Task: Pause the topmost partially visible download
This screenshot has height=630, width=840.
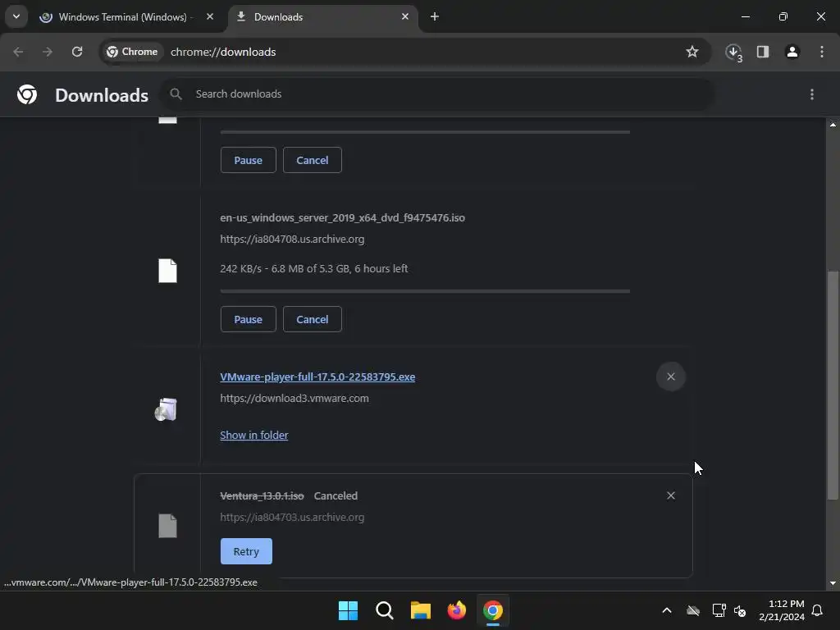Action: [x=248, y=160]
